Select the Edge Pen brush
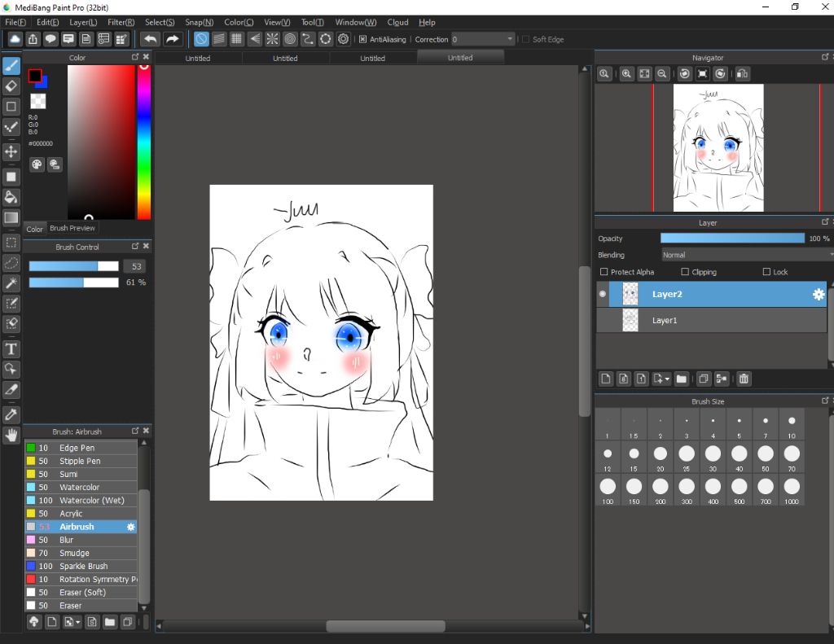The width and height of the screenshot is (834, 644). click(81, 448)
